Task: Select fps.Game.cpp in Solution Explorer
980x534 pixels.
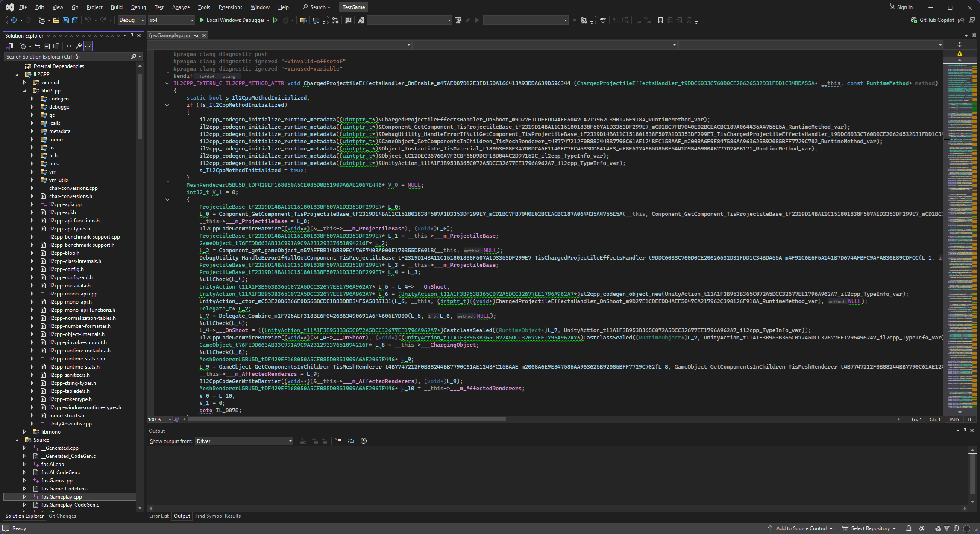Action: click(x=57, y=481)
